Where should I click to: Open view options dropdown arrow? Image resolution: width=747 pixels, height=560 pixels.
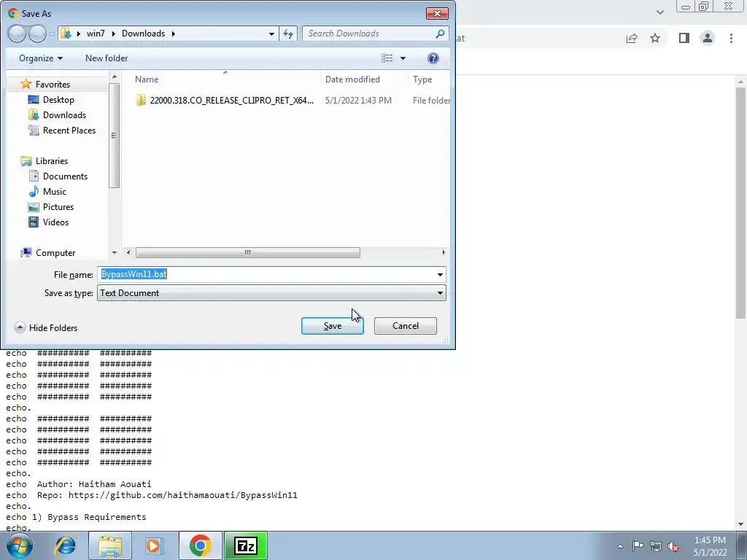click(403, 58)
